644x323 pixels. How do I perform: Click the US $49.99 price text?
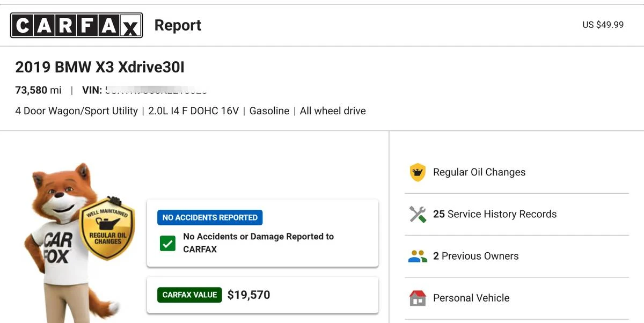(603, 25)
